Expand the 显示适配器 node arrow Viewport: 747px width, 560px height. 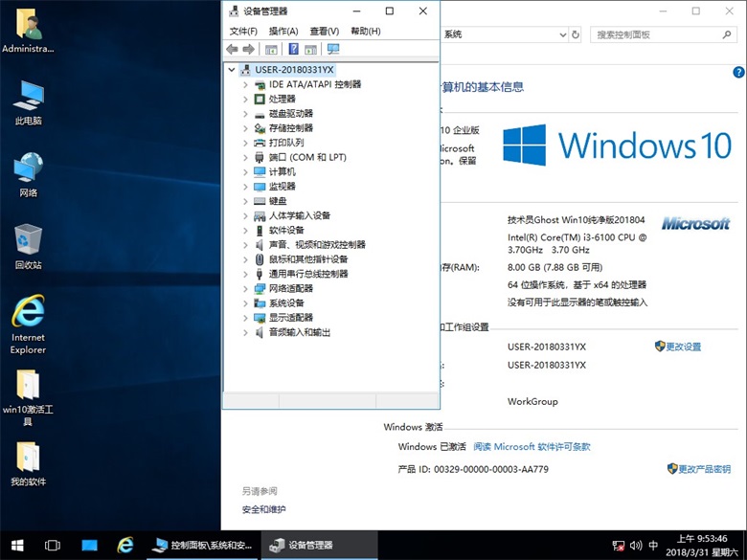(246, 318)
